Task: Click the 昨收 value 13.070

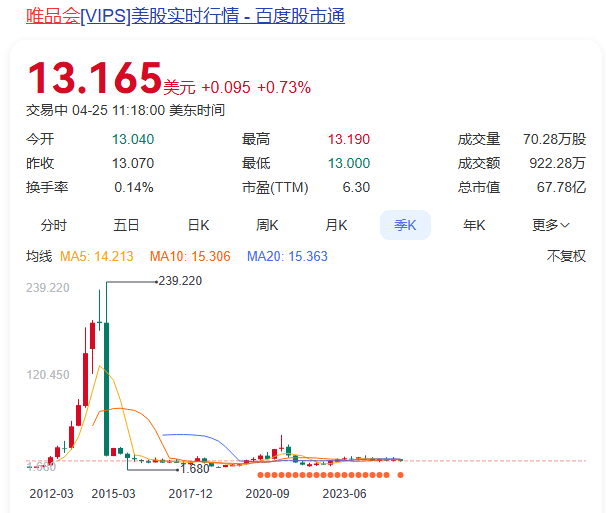Action: [133, 163]
